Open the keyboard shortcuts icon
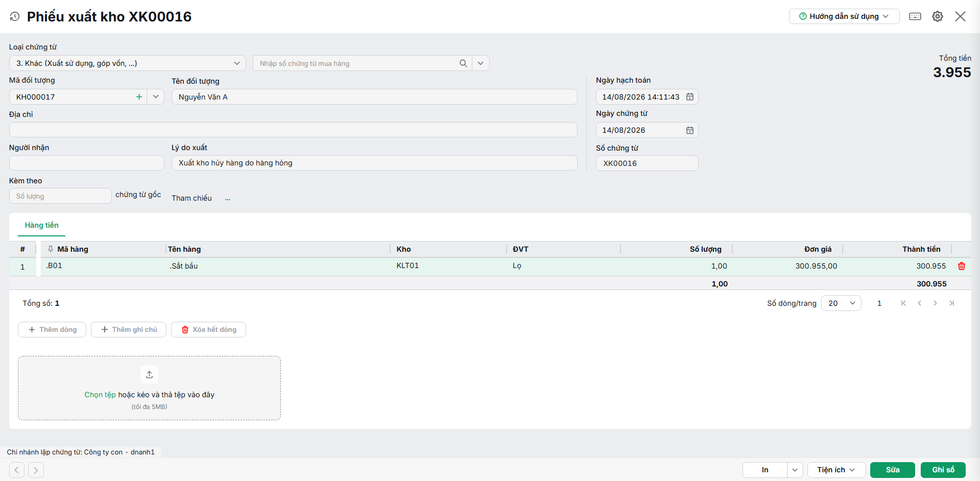The width and height of the screenshot is (980, 481). coord(915,16)
